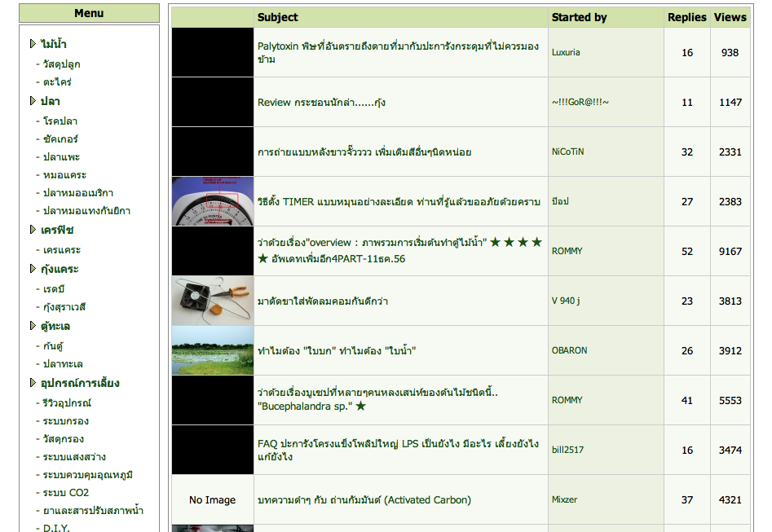Viewport: 772px width, 532px height.
Task: Expand the อุปกรณ์การเลี้ยง menu triangle
Action: coord(33,383)
